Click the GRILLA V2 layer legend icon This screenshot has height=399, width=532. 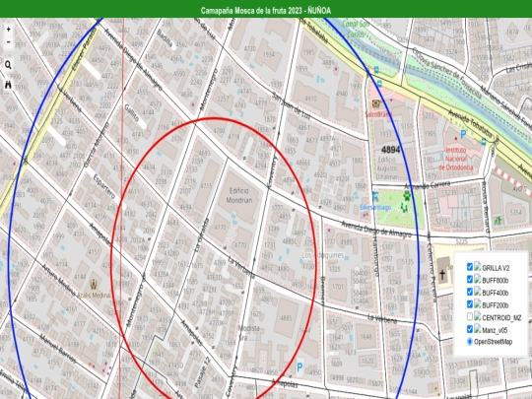pyautogui.click(x=478, y=267)
